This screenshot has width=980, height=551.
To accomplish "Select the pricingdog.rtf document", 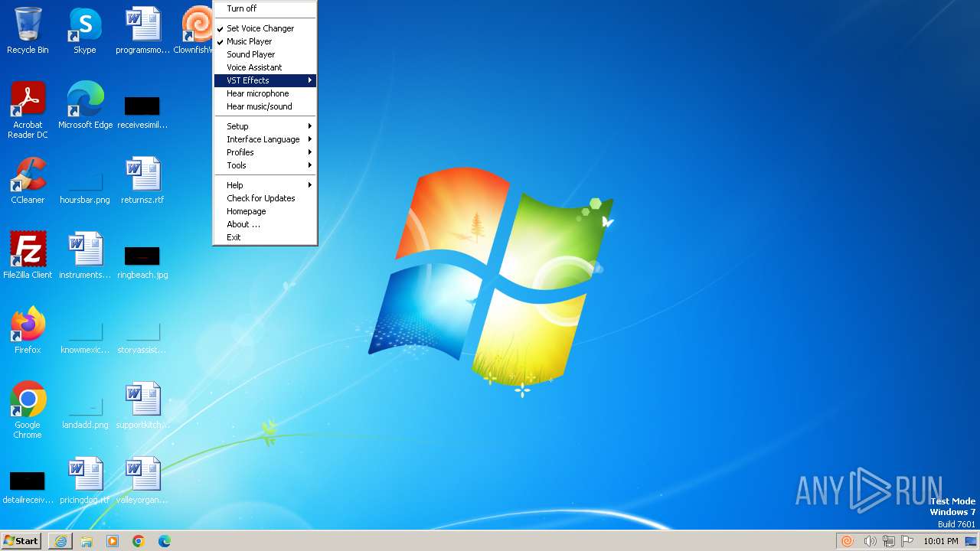I will click(x=85, y=481).
